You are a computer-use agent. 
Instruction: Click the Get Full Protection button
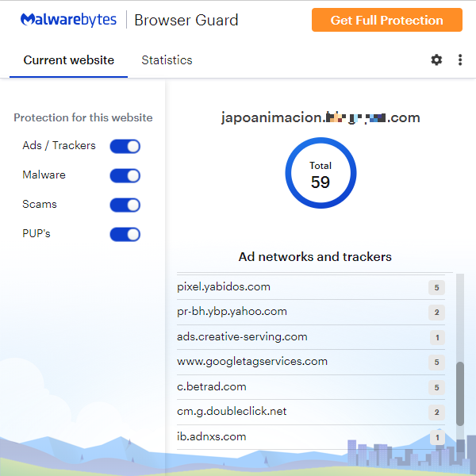pyautogui.click(x=387, y=20)
